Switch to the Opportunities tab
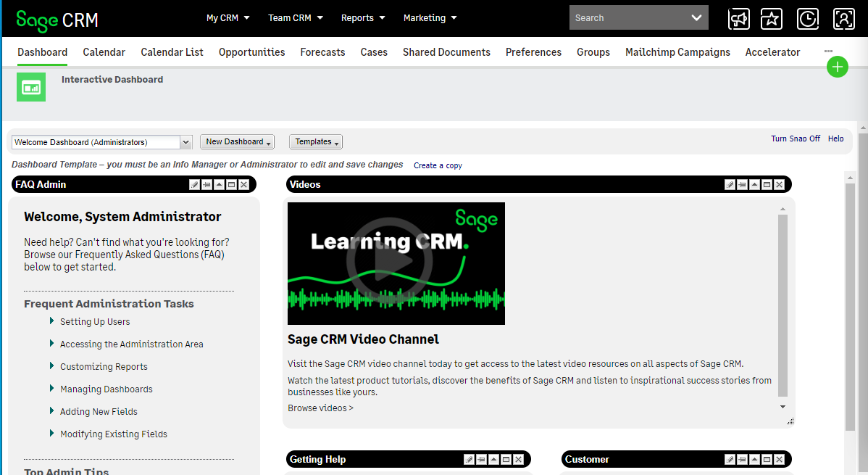Image resolution: width=868 pixels, height=475 pixels. point(252,52)
